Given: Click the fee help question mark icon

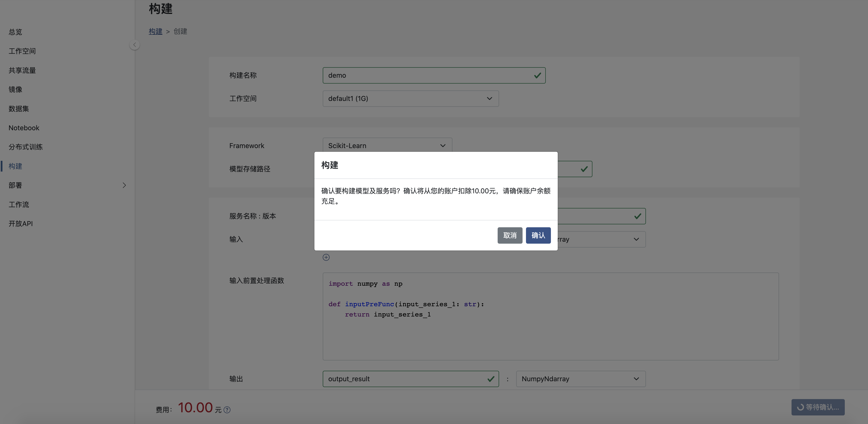Looking at the screenshot, I should coord(227,410).
